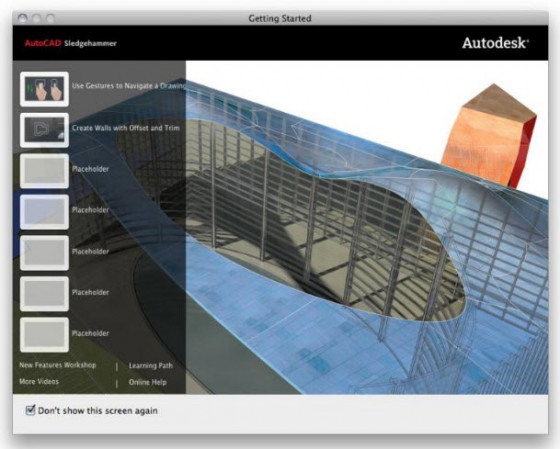Close the Getting Started window

coord(23,18)
